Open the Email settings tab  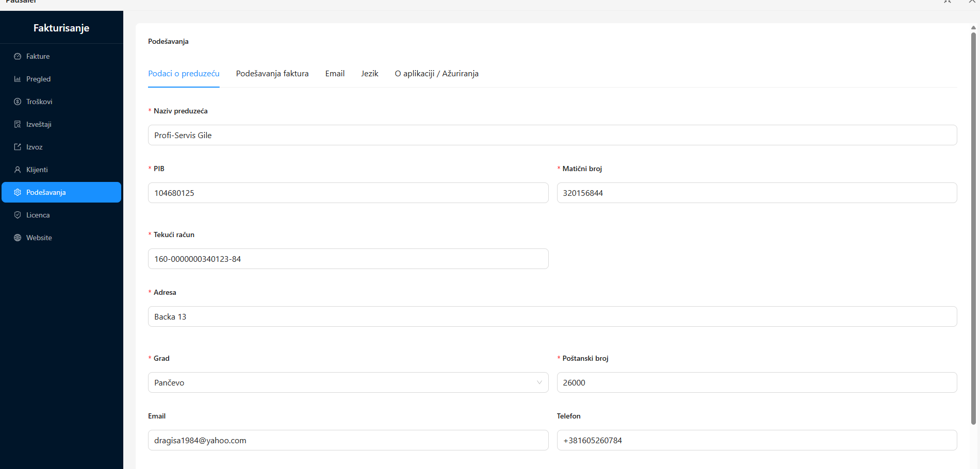pyautogui.click(x=335, y=74)
